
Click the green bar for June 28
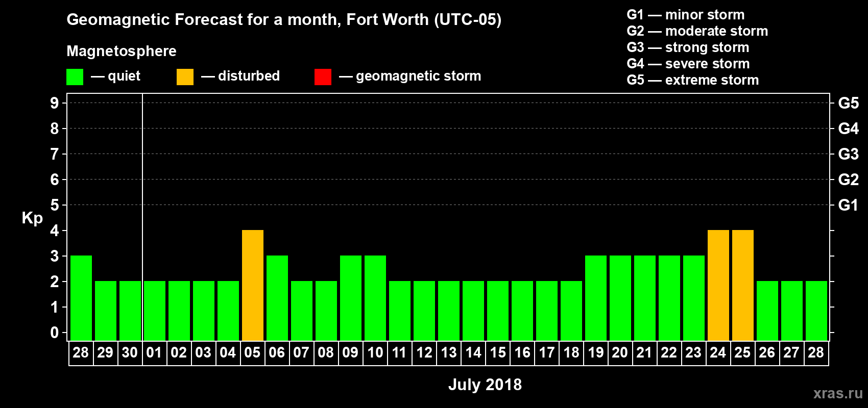point(81,298)
